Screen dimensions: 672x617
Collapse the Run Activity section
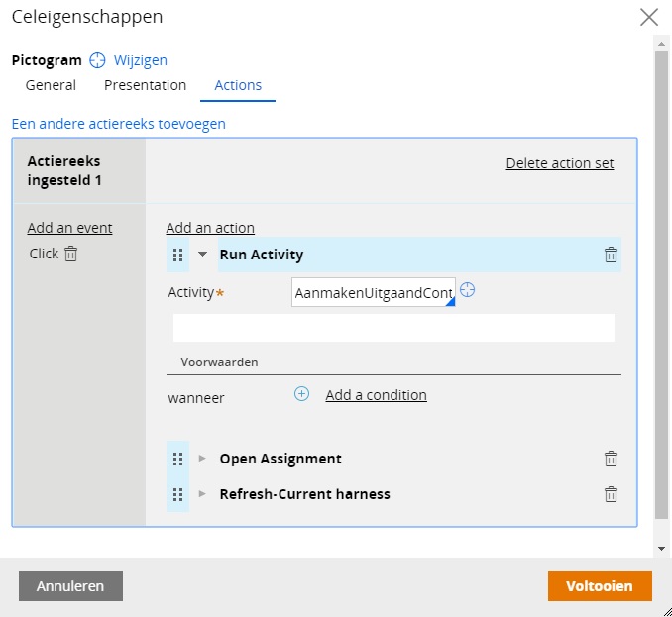[x=203, y=254]
